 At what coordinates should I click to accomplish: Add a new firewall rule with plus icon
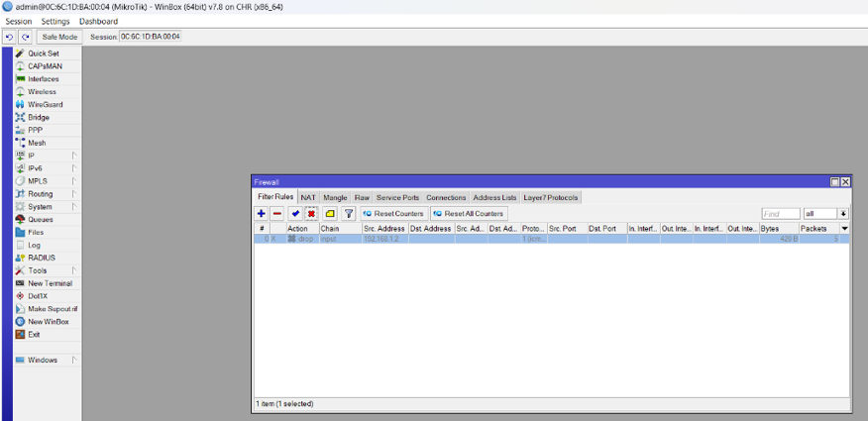(262, 214)
